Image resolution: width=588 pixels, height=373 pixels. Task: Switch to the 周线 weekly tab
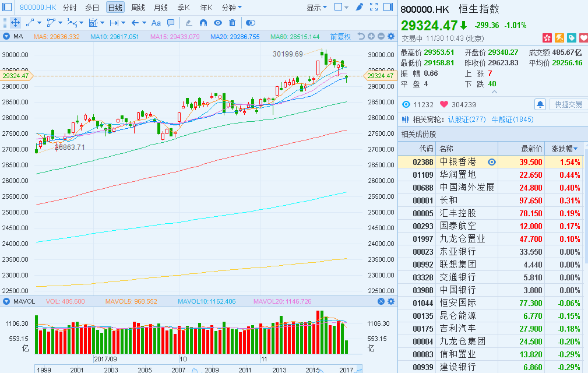[x=138, y=8]
